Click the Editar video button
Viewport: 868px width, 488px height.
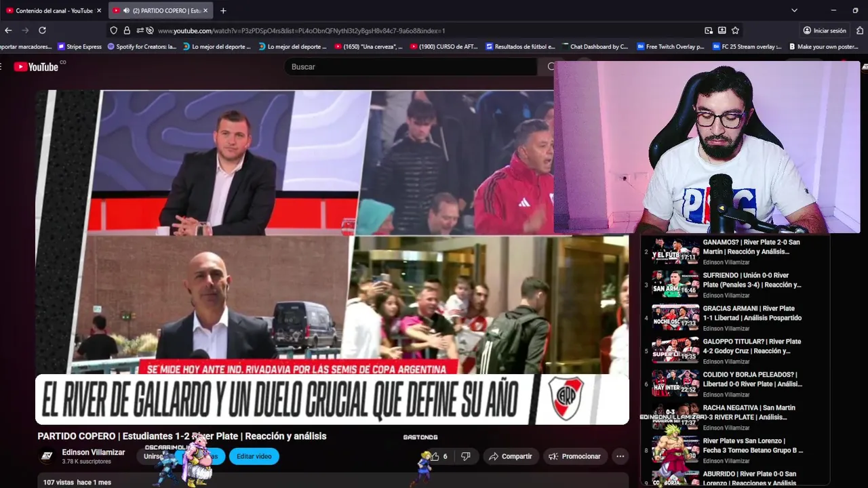click(254, 456)
